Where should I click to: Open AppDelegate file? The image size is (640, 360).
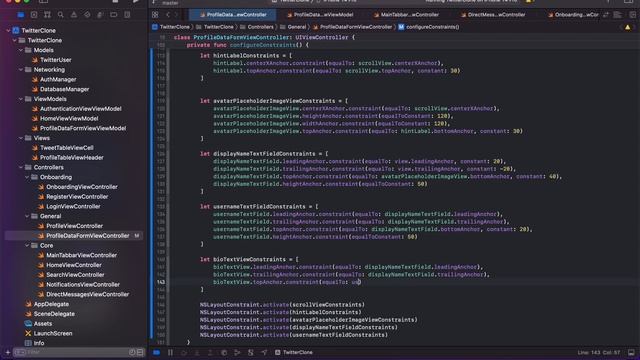click(x=51, y=304)
